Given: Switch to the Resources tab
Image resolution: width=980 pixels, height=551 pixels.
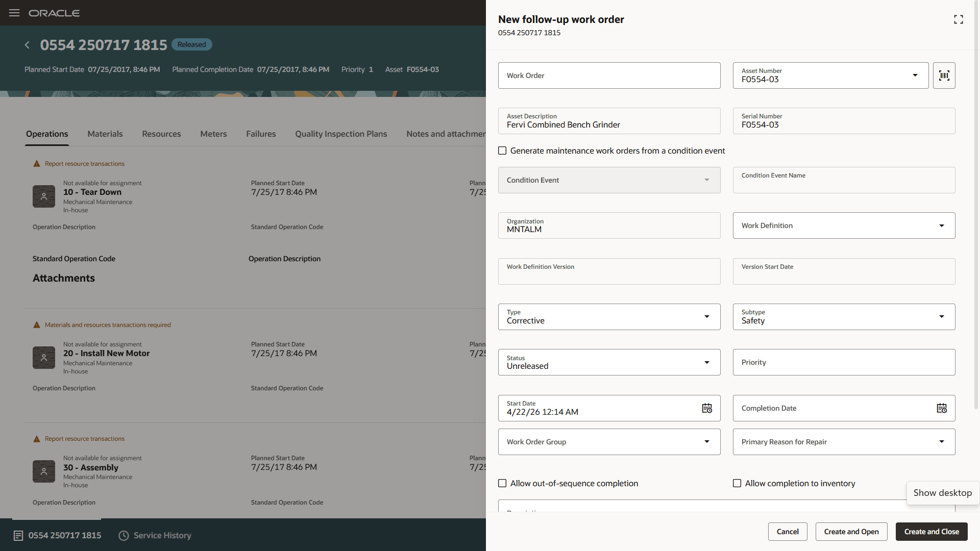Looking at the screenshot, I should pos(161,134).
